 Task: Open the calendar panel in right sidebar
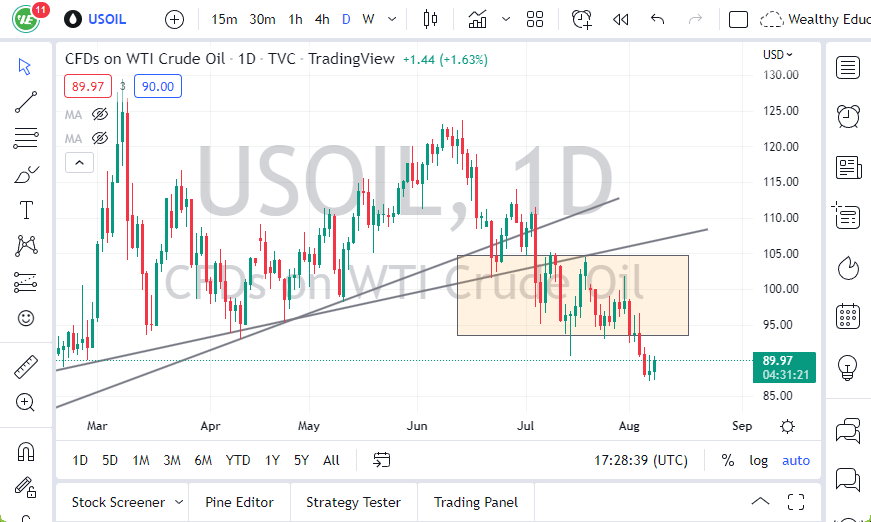(x=848, y=317)
